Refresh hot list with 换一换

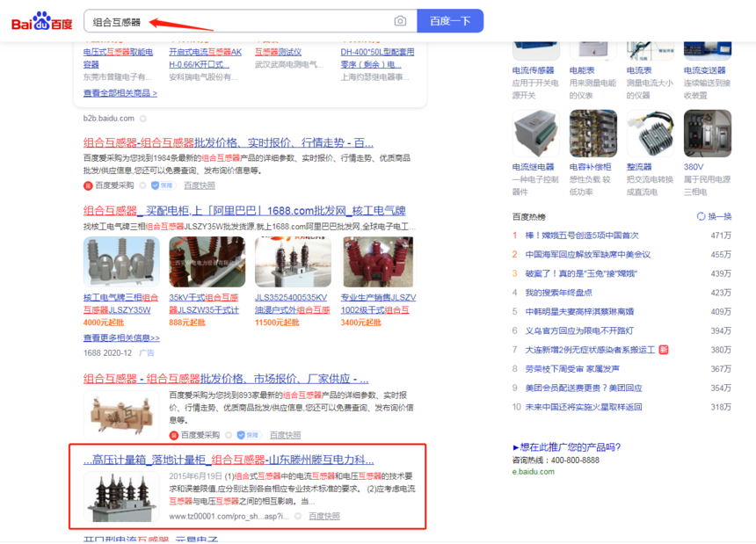tap(714, 216)
